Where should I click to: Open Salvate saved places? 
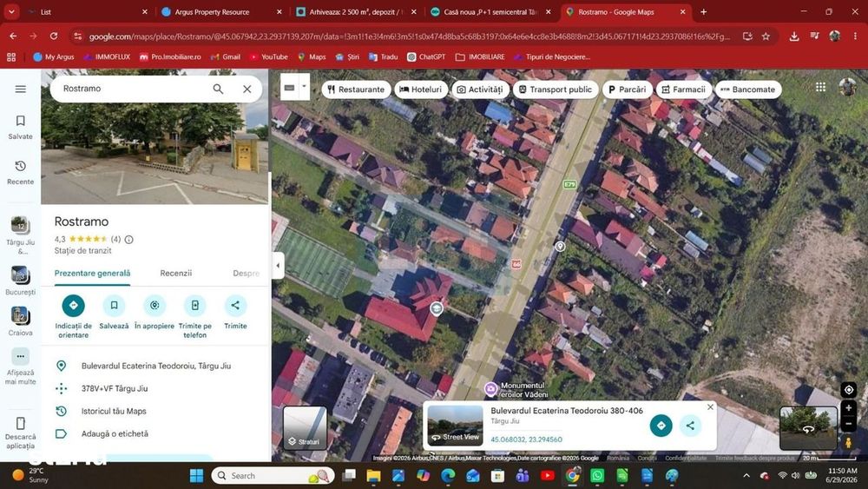tap(21, 127)
